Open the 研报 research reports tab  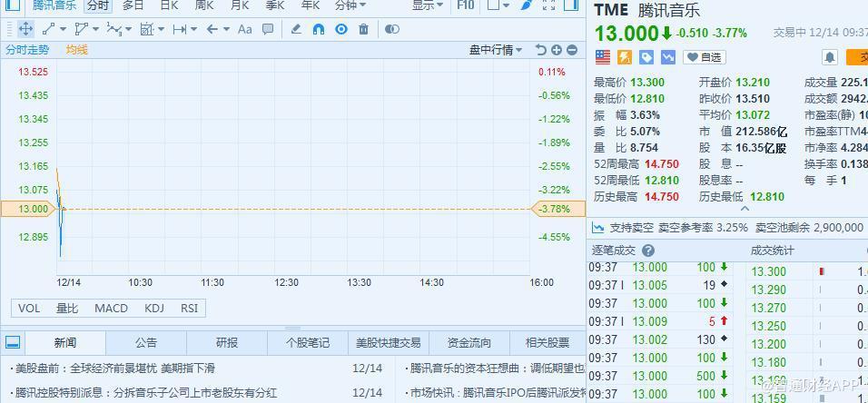click(x=227, y=343)
